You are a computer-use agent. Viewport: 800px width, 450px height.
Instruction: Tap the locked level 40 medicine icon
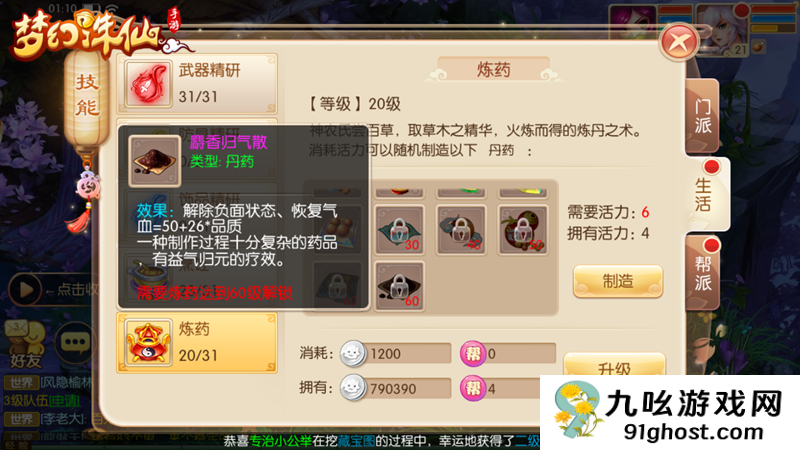coord(461,230)
